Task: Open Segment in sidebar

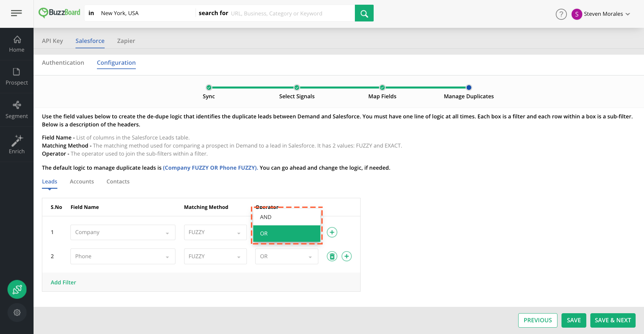Action: coord(17,110)
